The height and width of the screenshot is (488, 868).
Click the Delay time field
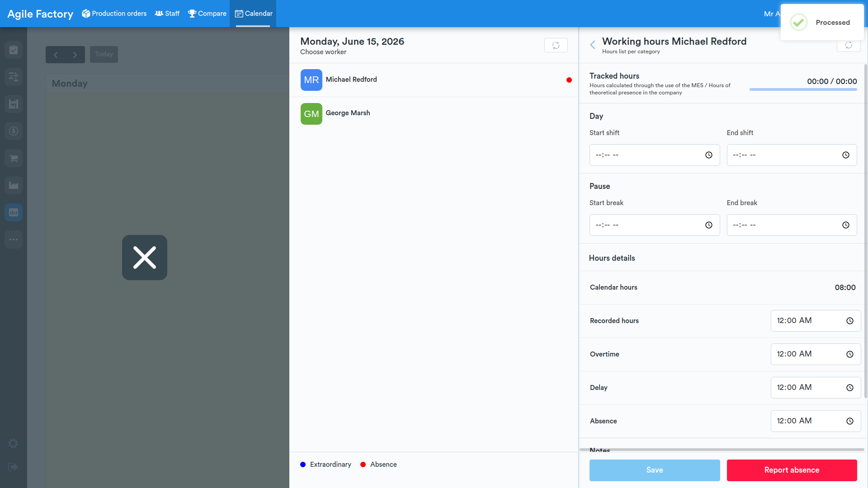[816, 388]
